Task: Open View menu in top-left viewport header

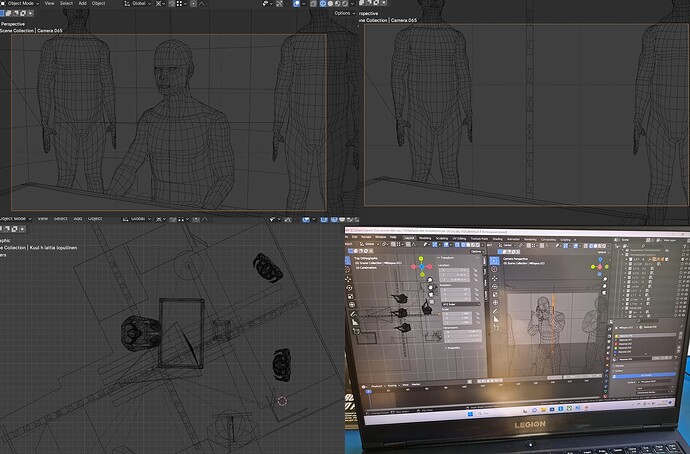Action: (50, 3)
